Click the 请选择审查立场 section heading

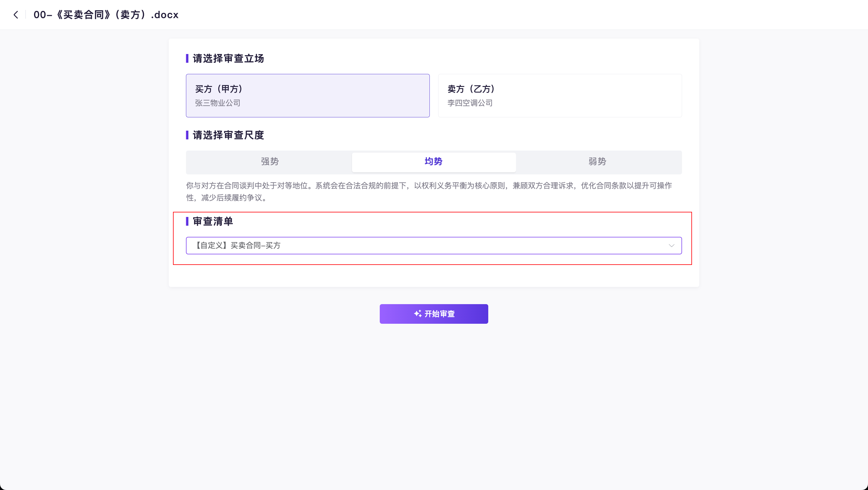(x=228, y=58)
